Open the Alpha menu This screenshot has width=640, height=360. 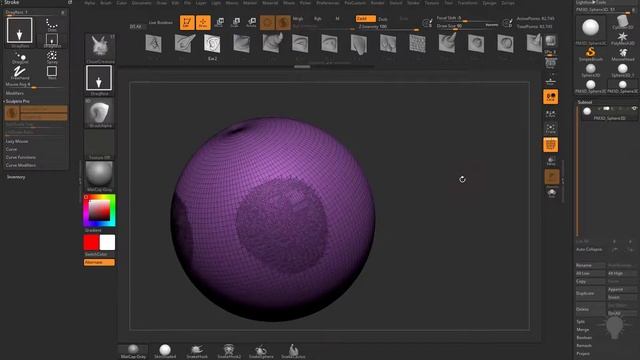click(89, 3)
